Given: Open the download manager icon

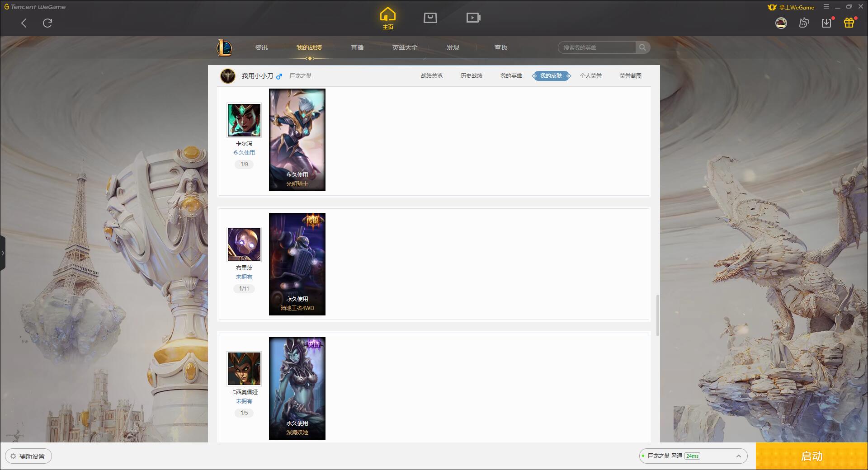Looking at the screenshot, I should 826,23.
